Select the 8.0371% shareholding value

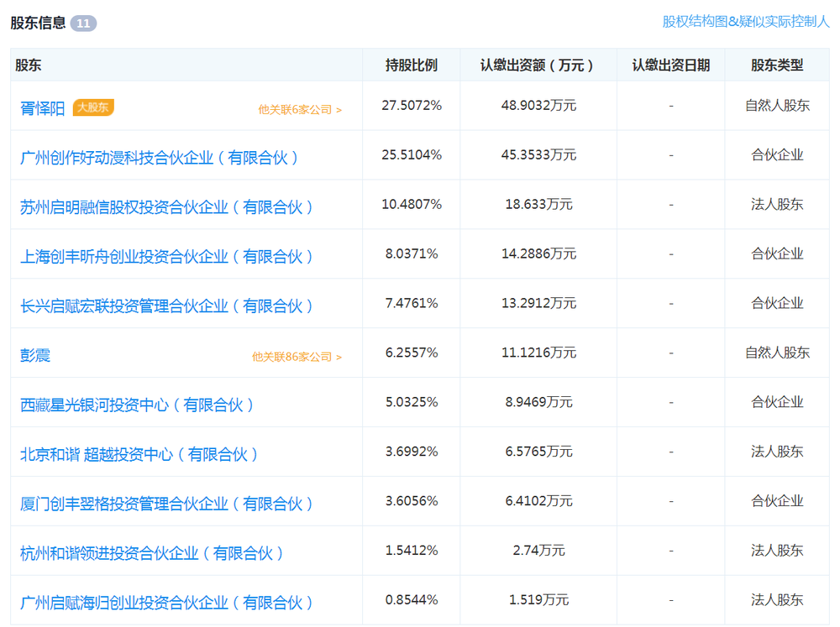tap(412, 253)
